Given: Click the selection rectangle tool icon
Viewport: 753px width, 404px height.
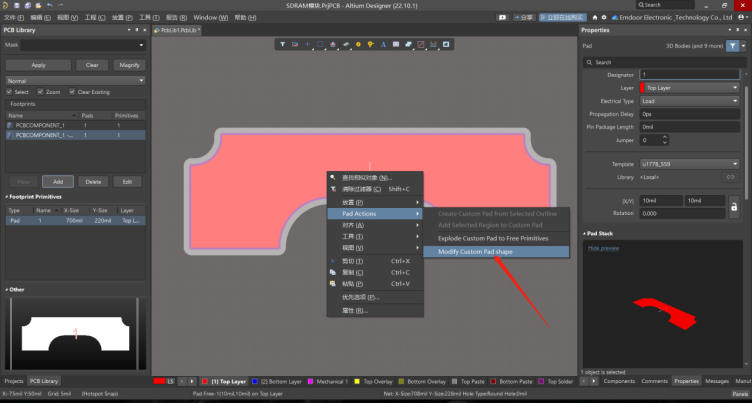Looking at the screenshot, I should [320, 45].
